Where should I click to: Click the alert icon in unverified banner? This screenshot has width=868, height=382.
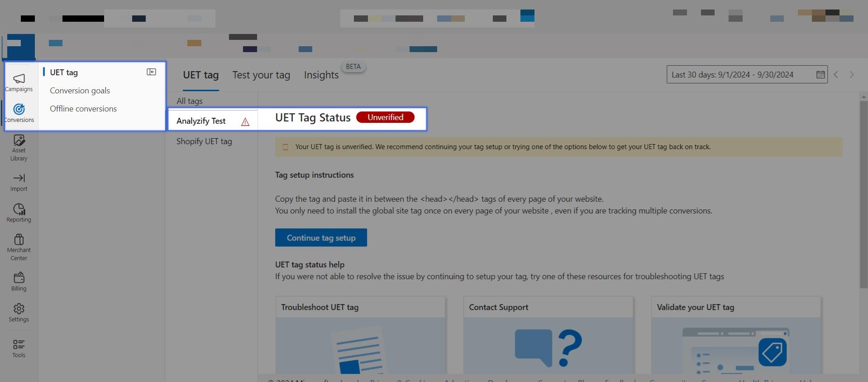point(286,147)
